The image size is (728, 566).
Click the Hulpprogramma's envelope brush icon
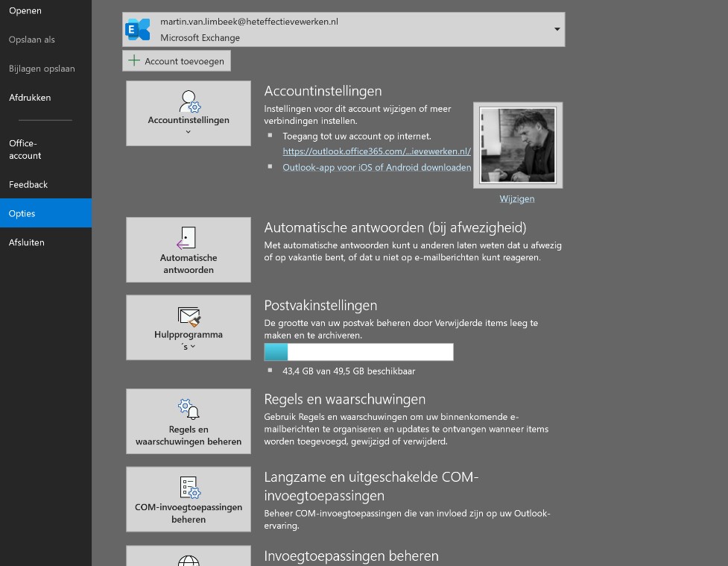pos(189,316)
